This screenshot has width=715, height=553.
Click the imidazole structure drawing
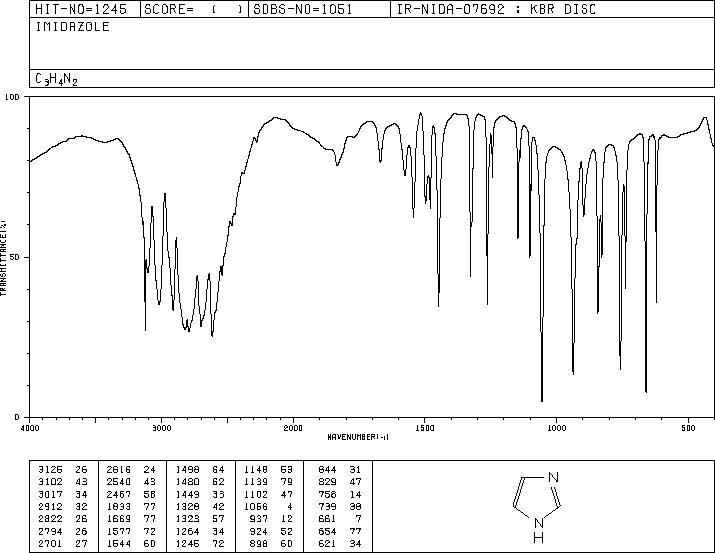[537, 507]
